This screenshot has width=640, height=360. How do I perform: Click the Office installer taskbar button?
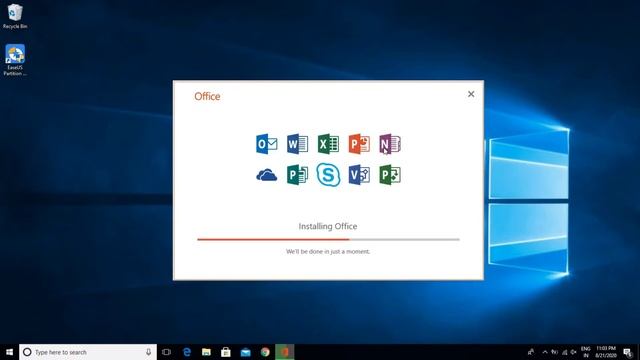coord(284,352)
